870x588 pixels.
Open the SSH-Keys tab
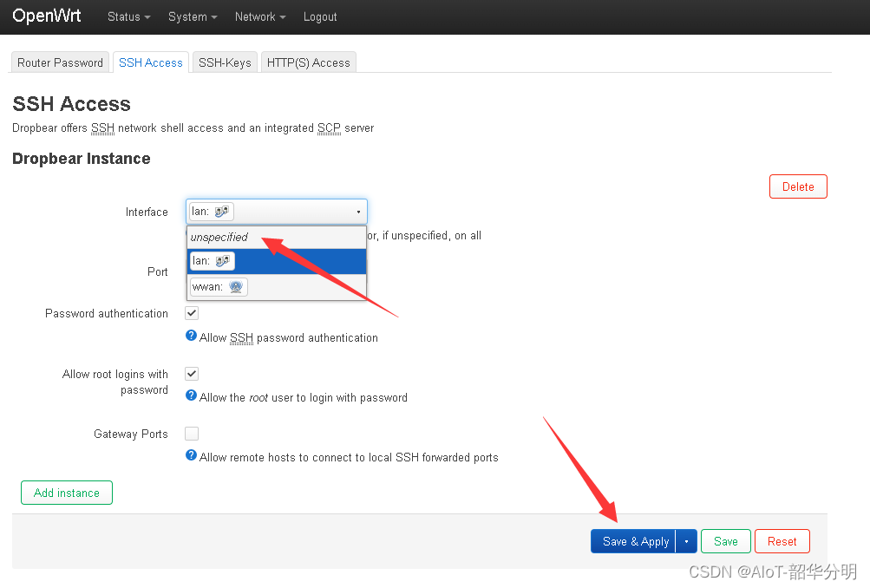pos(225,62)
